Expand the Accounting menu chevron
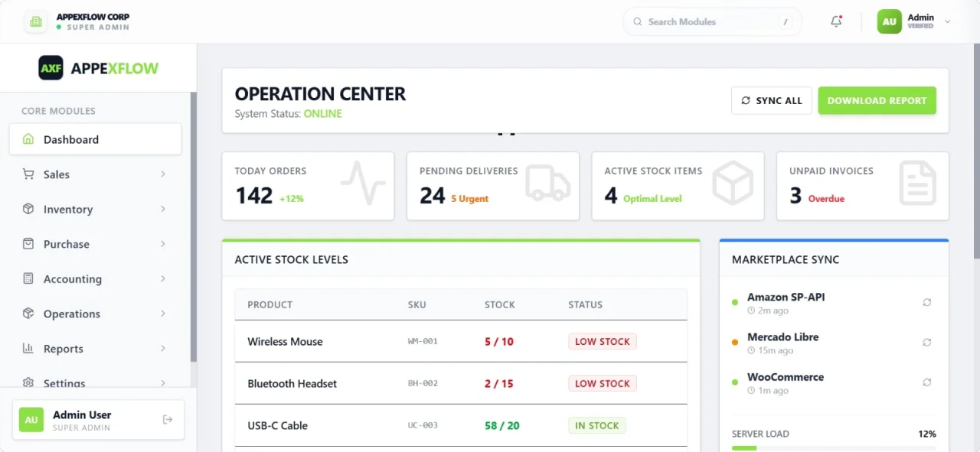Viewport: 980px width, 452px height. 163,278
